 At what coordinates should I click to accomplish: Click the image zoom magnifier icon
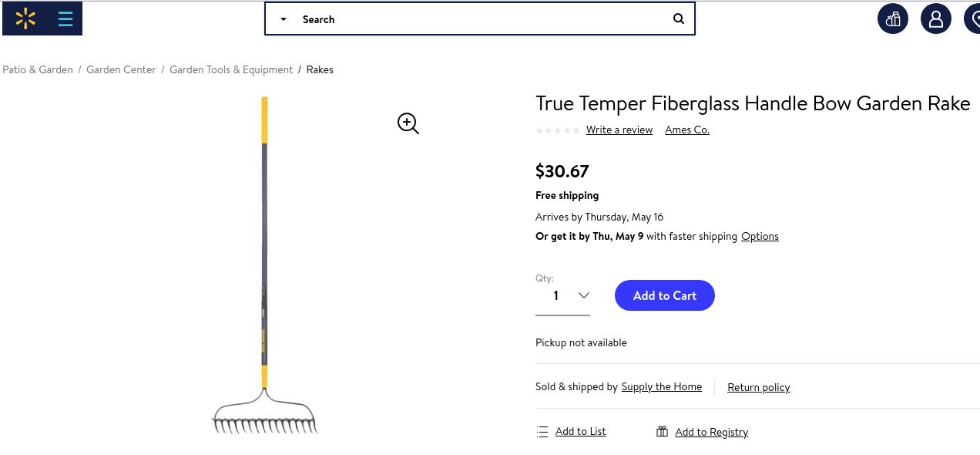coord(407,123)
